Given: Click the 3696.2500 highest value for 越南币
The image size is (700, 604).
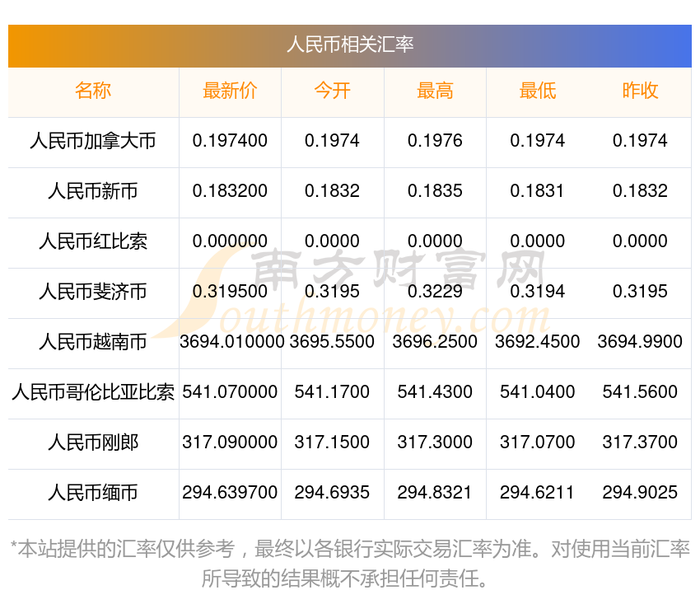Looking at the screenshot, I should tap(435, 342).
